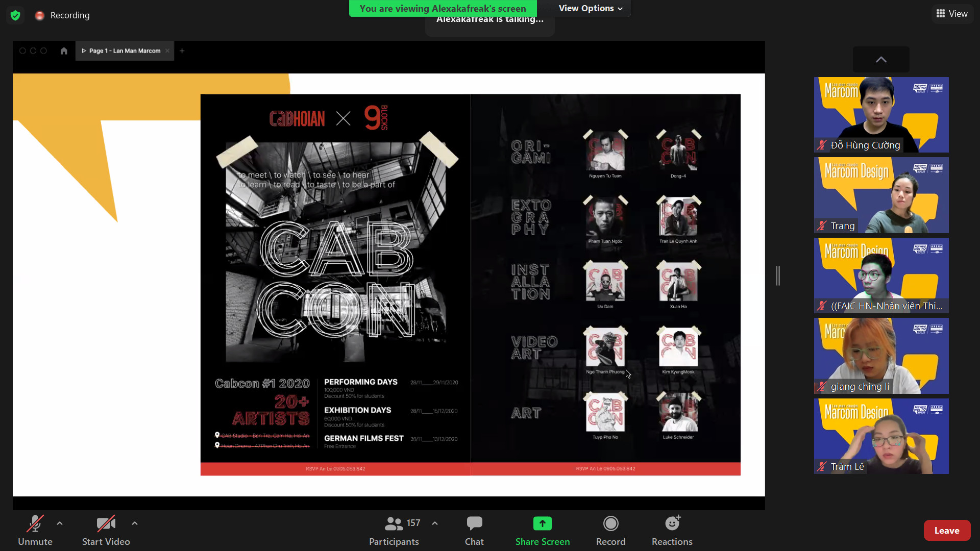Start Video from the toolbar
This screenshot has height=551, width=980.
[106, 531]
